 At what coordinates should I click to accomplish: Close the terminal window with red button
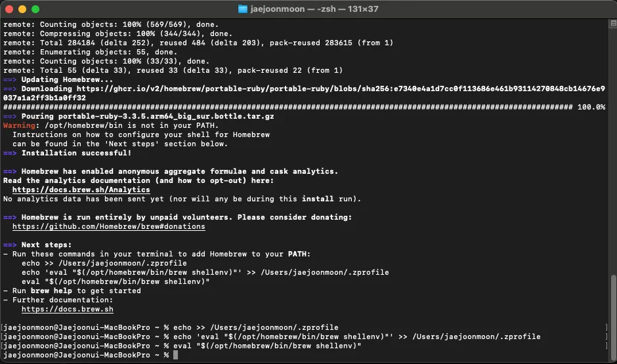click(9, 9)
